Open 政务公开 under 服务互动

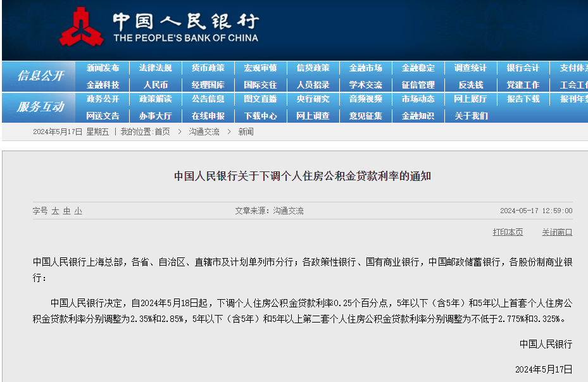point(103,99)
